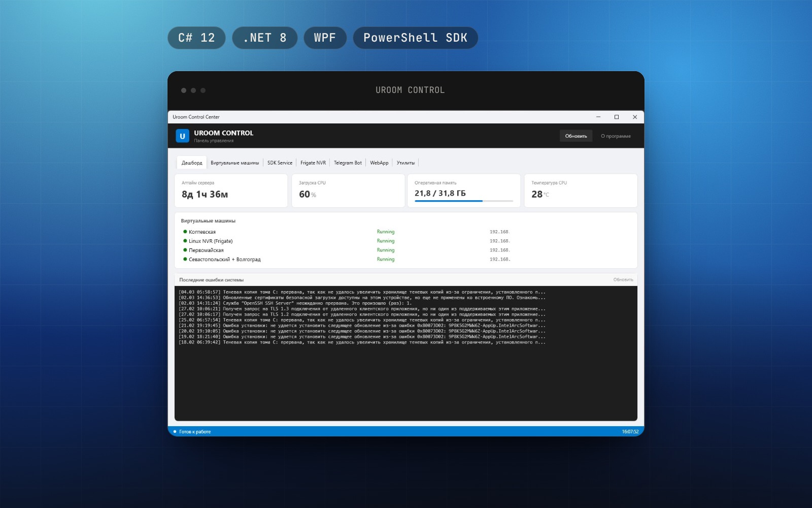812x508 pixels.
Task: Select the TLS 1.3 log entry
Action: pyautogui.click(x=362, y=309)
